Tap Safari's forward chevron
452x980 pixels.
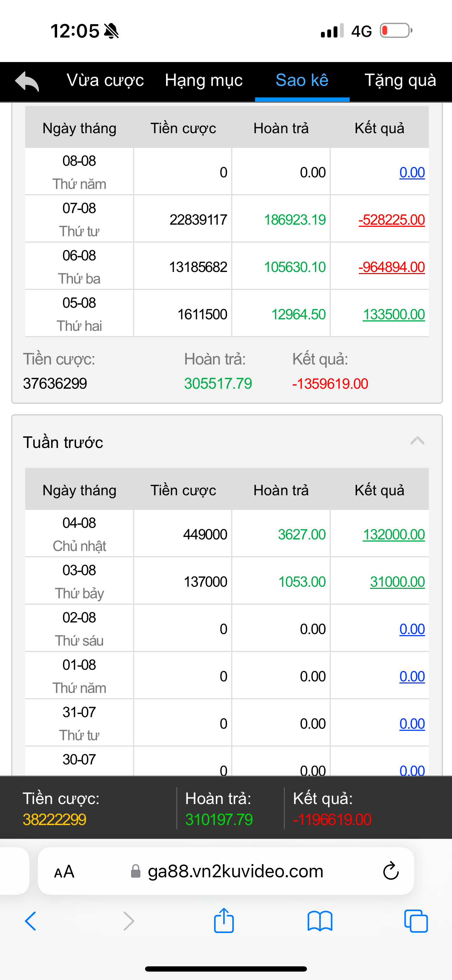[129, 921]
